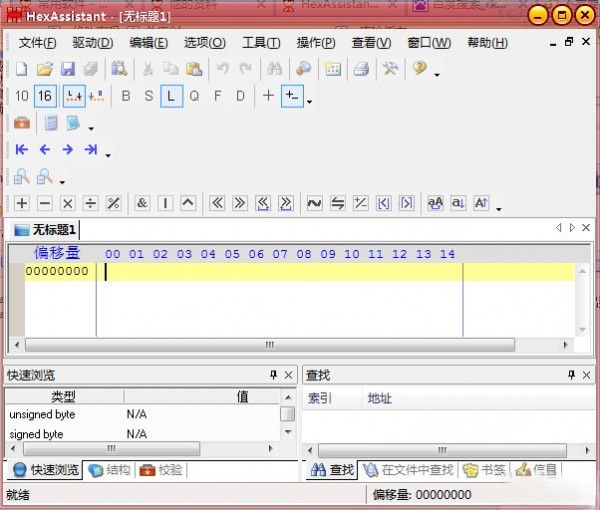Toggle hexadecimal mode button 16
600x510 pixels.
(x=45, y=96)
